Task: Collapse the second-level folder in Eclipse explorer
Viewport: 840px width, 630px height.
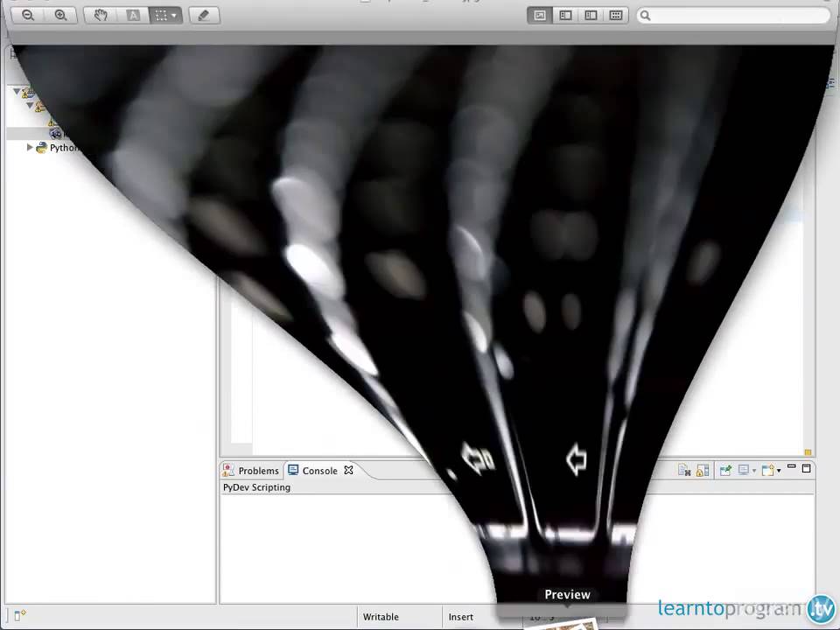Action: [30, 105]
